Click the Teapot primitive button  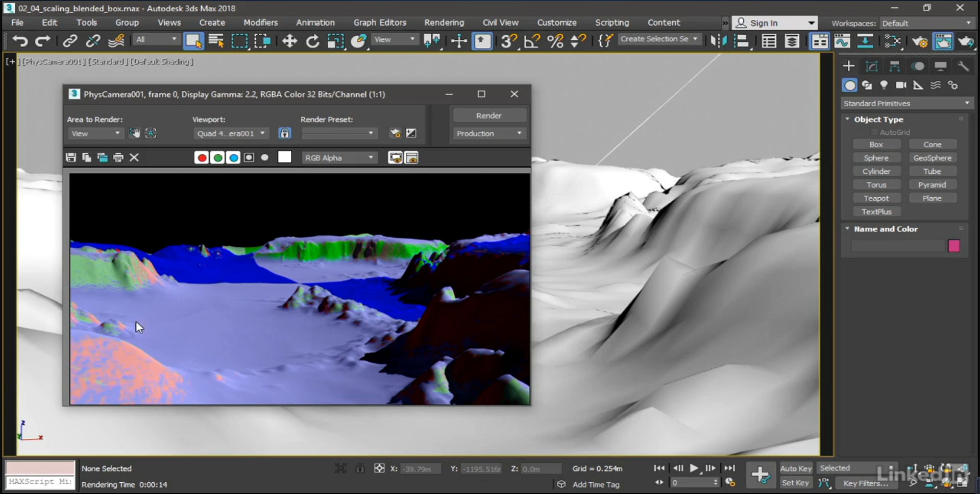[x=876, y=198]
